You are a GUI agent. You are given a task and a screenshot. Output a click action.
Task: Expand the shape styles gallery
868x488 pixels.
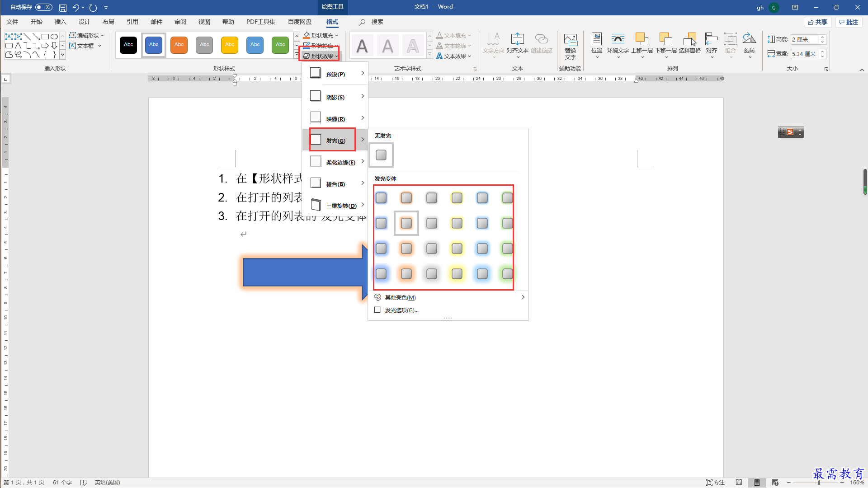pos(297,55)
